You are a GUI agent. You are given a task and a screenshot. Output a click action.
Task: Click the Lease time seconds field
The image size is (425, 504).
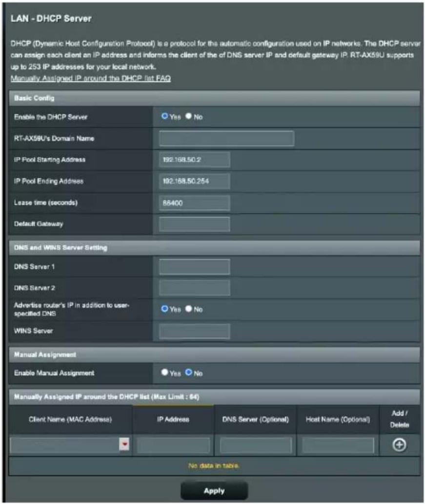194,203
